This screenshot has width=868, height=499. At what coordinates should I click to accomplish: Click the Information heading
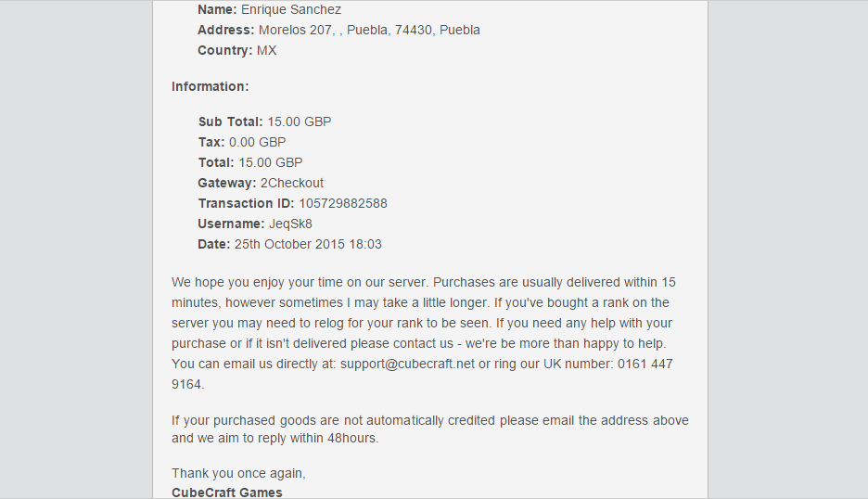[211, 86]
